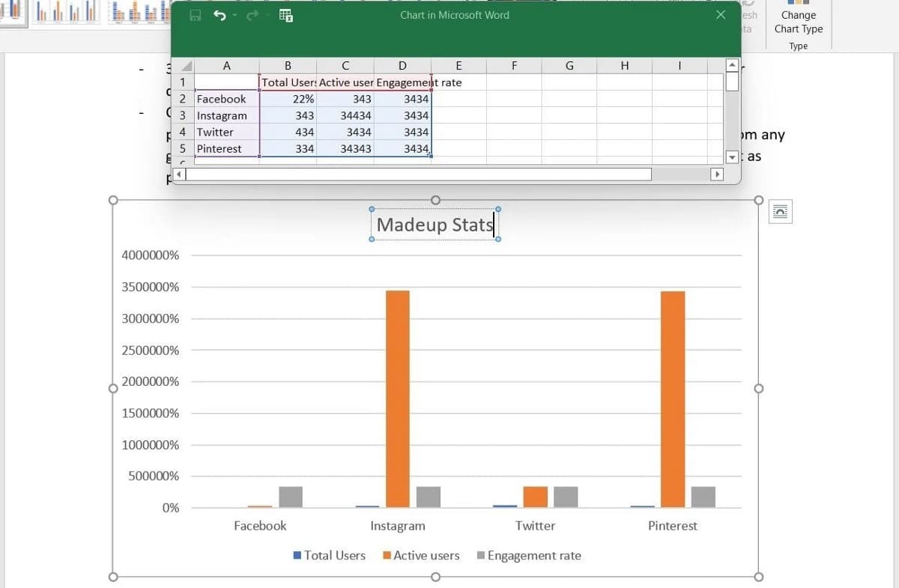Undo the last data edit
This screenshot has width=899, height=588.
tap(219, 15)
